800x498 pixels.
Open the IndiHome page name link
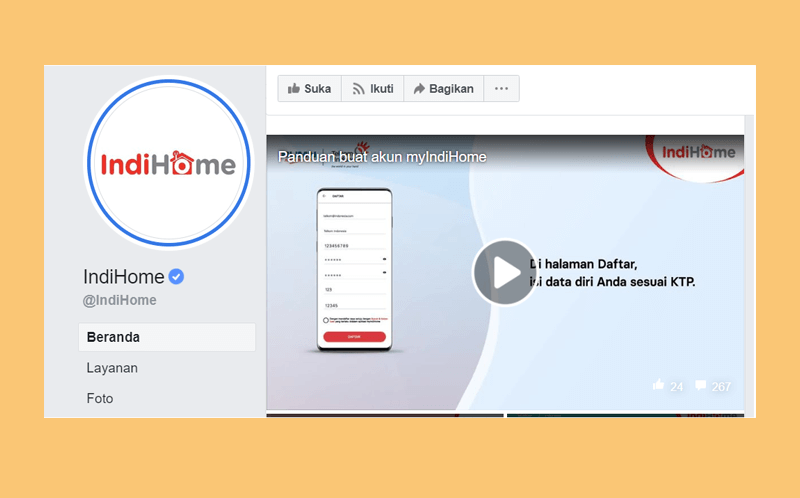coord(123,277)
